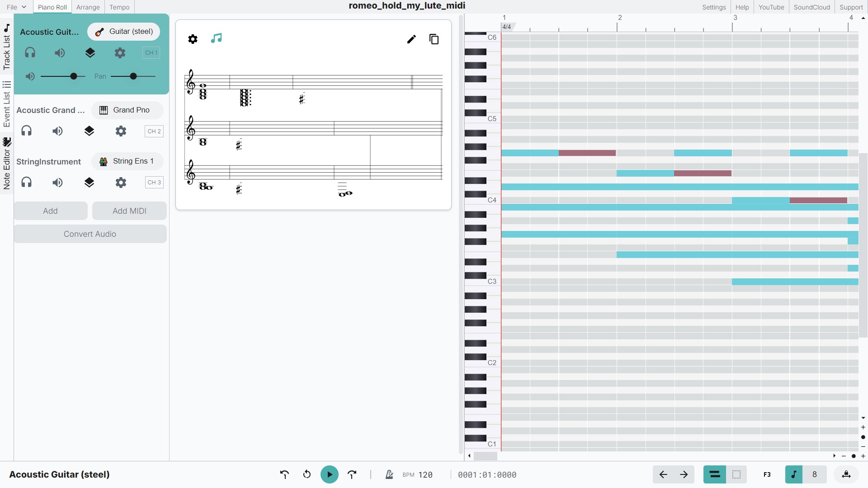Viewport: 868px width, 488px height.
Task: Click the metronome icon near BPM display
Action: (x=389, y=474)
